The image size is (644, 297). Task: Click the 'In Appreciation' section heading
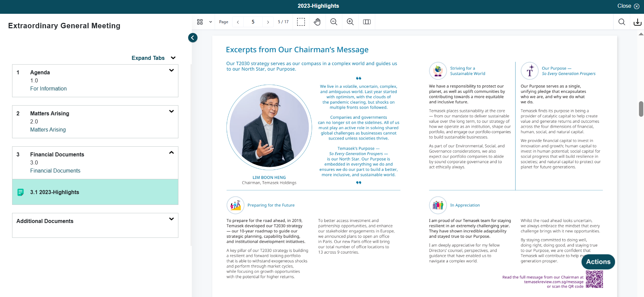pos(465,205)
